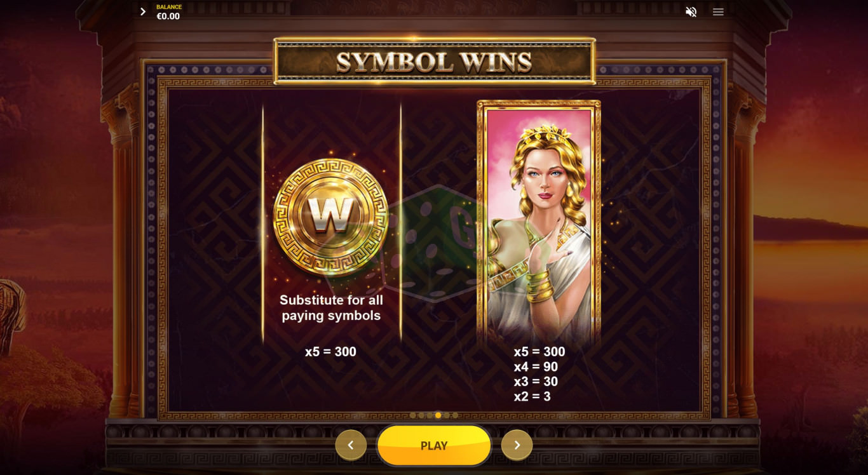Jump to last paytable page dot

(455, 415)
